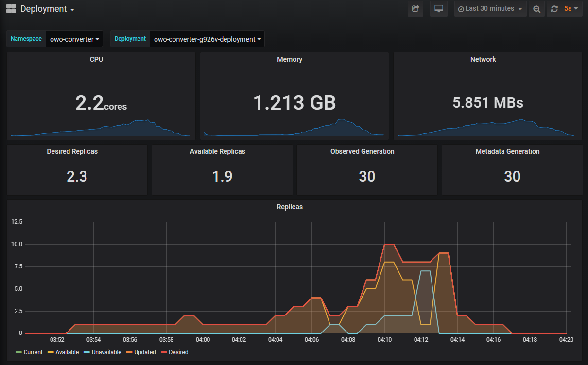Click the 30 under Observed Generation
The image size is (588, 365).
point(367,176)
